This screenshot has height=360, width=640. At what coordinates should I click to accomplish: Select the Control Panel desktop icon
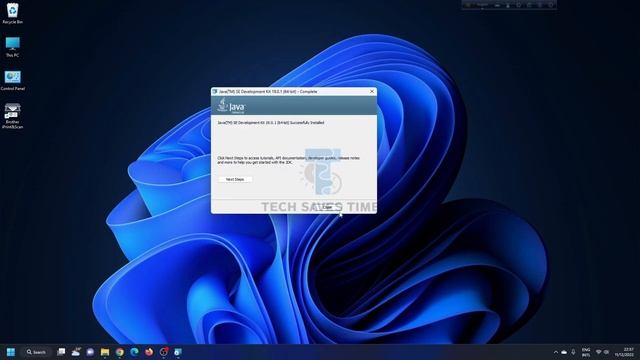click(x=12, y=80)
